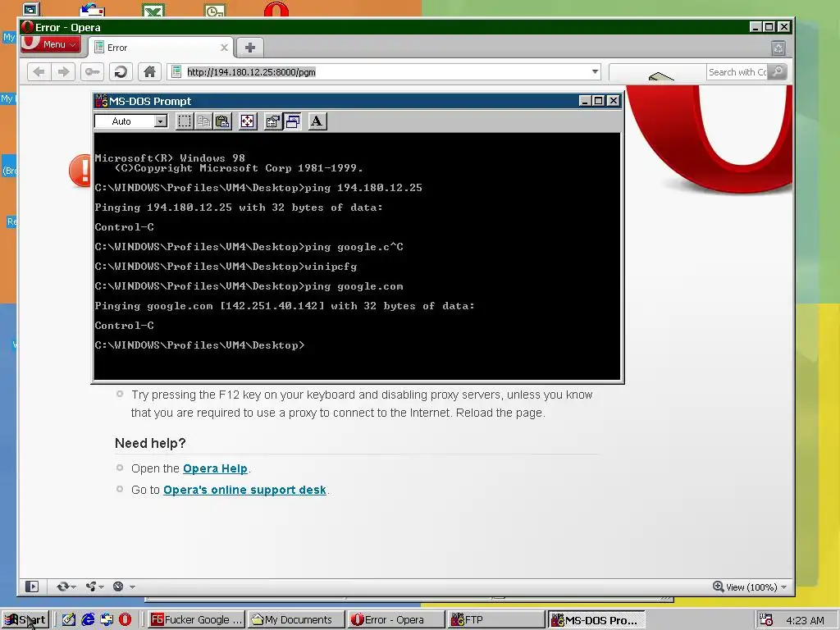Click the Opera Help link
Screen dimensions: 840x630
coord(215,468)
